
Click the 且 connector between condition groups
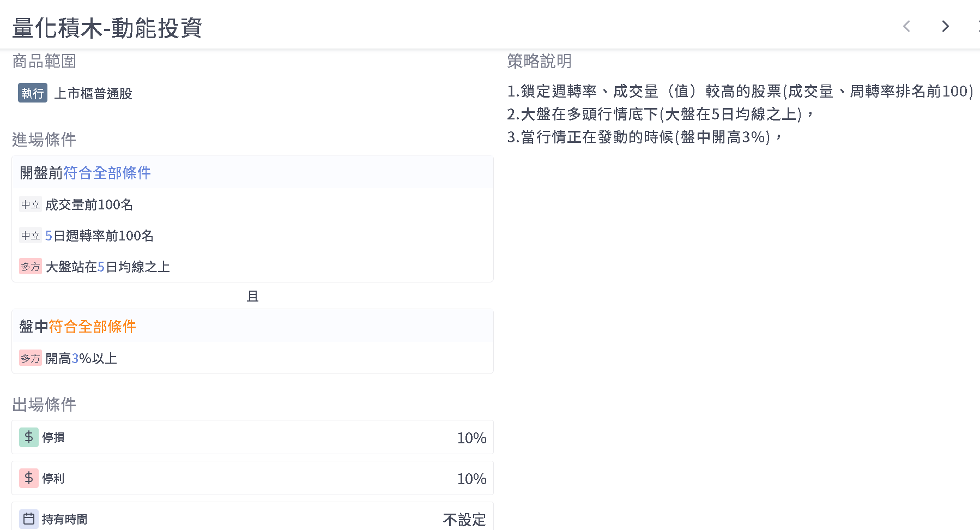(x=252, y=296)
